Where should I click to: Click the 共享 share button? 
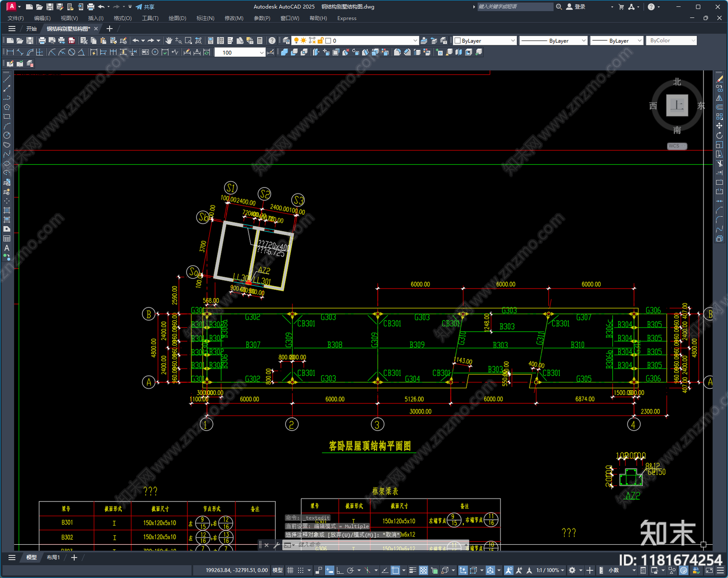point(145,7)
